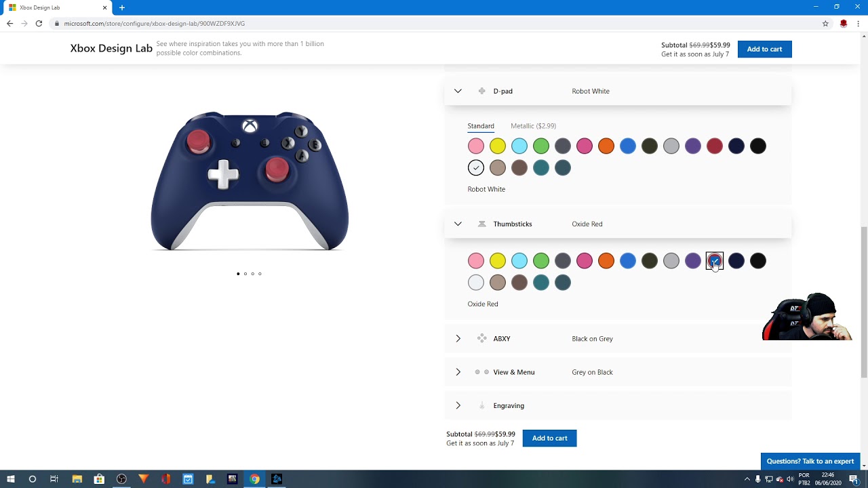Open the network tray icon

point(769,479)
